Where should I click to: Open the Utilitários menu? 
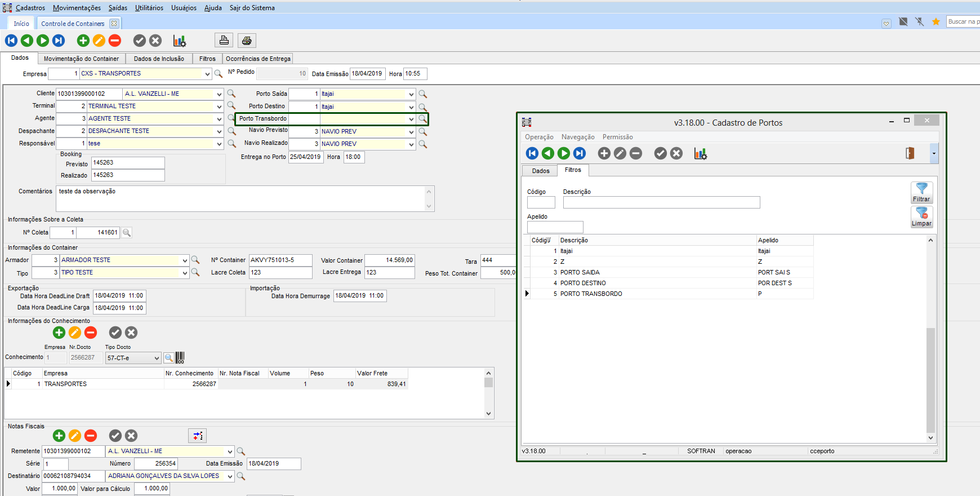pyautogui.click(x=149, y=8)
